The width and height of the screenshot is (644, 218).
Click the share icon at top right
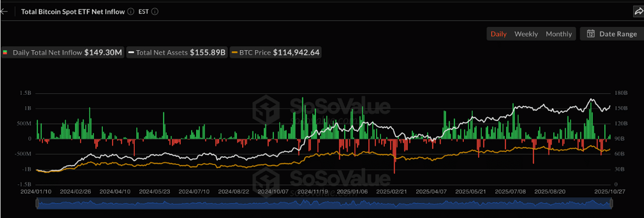click(x=638, y=11)
